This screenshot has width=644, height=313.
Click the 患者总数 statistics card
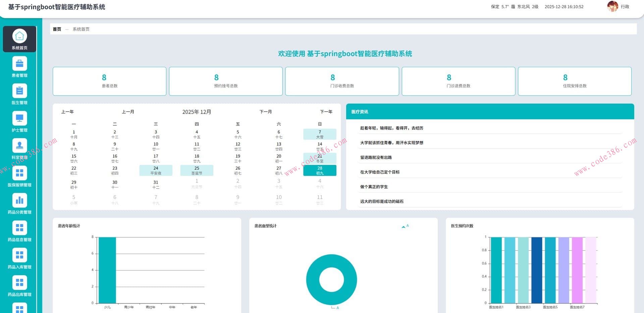109,81
